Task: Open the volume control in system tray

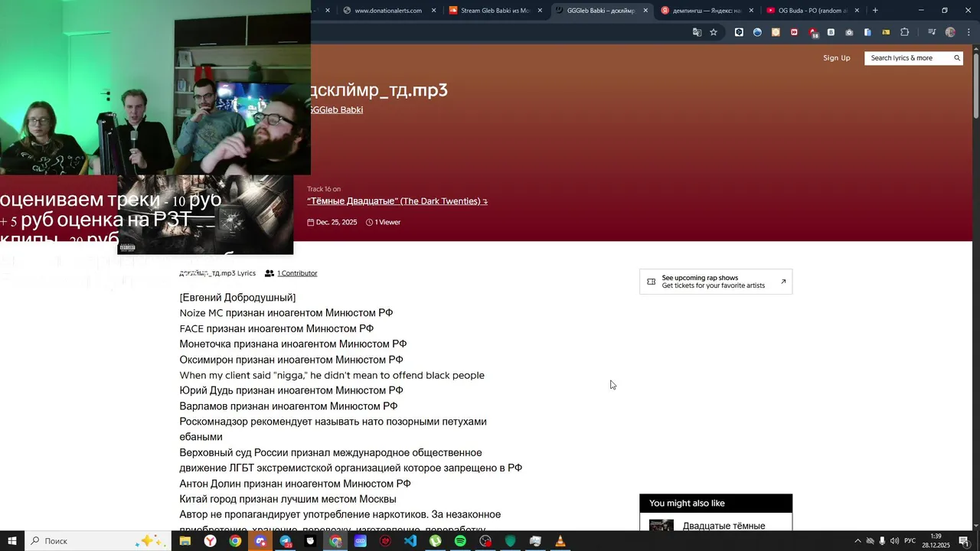Action: 894,541
